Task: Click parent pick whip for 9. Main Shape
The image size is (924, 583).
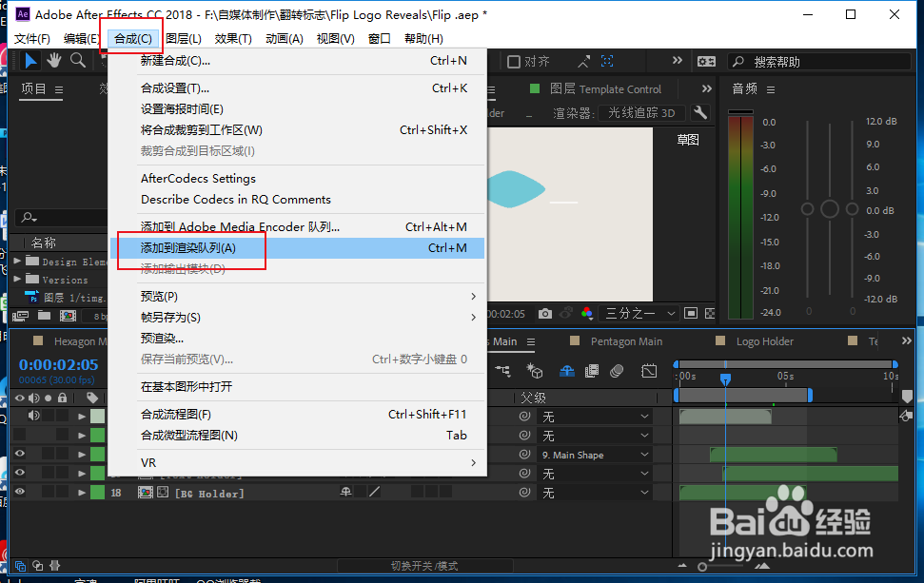Action: [x=524, y=455]
